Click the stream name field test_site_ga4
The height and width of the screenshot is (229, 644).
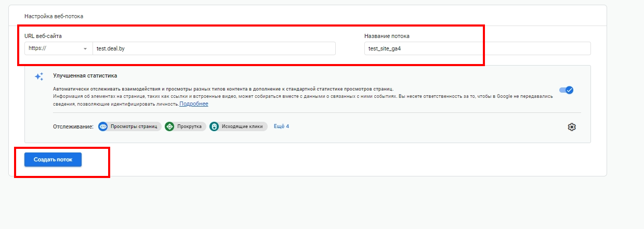pos(478,48)
